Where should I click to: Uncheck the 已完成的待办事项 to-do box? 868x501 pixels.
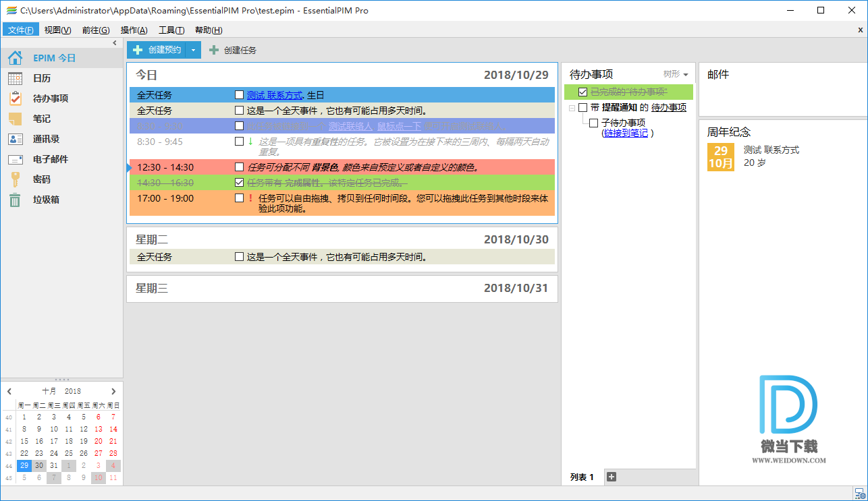tap(583, 92)
